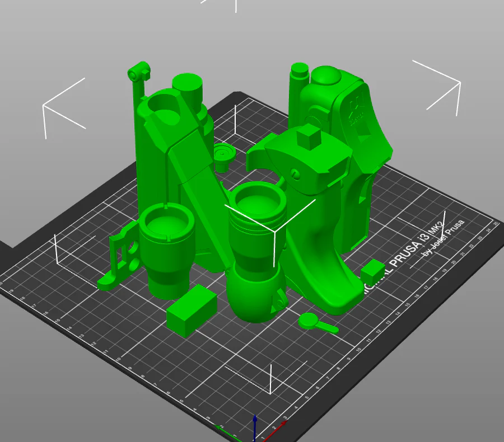Select the central grooved cylinder with elbow base
The width and height of the screenshot is (504, 442).
257,251
